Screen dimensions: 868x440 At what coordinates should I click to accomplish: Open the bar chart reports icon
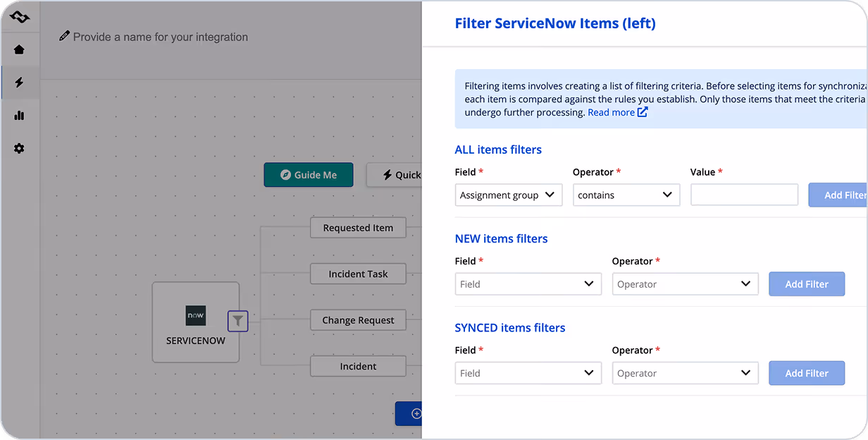pos(20,115)
